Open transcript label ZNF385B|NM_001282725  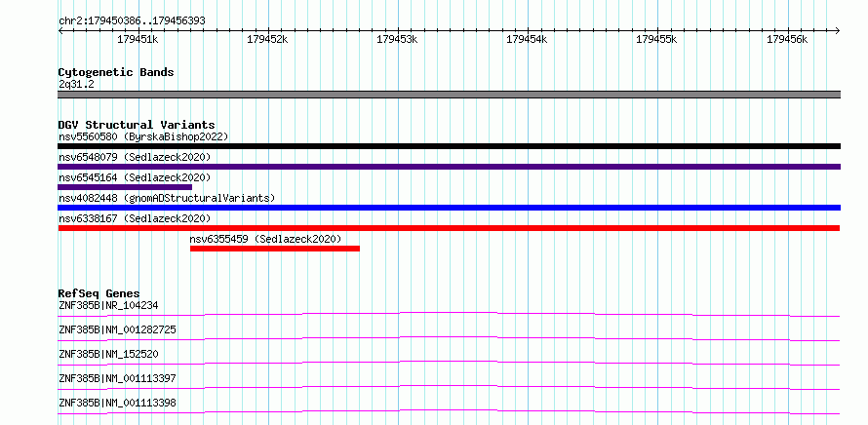117,329
